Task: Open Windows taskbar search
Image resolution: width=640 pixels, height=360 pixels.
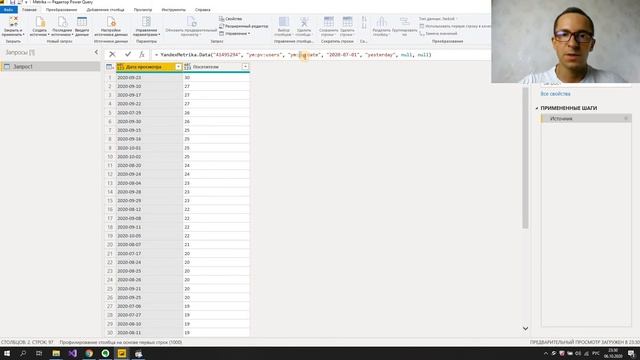Action: [x=23, y=353]
